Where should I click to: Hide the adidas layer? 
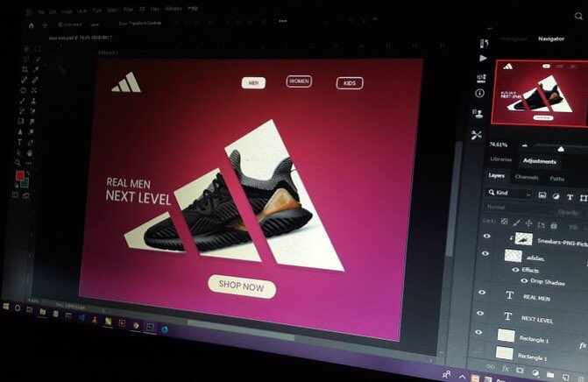pos(485,253)
